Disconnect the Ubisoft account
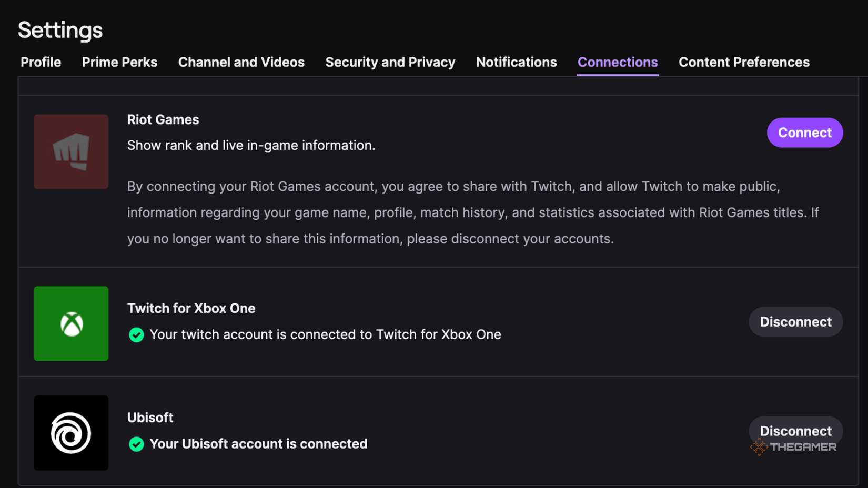 [x=796, y=431]
